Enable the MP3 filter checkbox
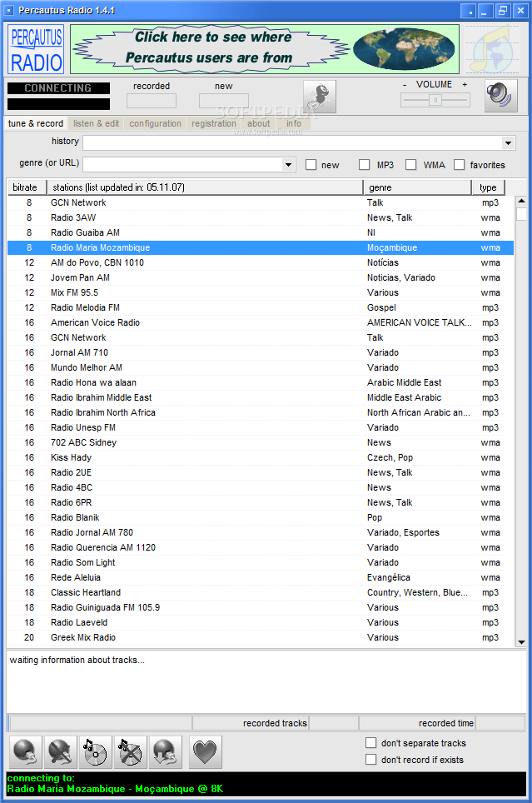Image resolution: width=532 pixels, height=803 pixels. click(364, 164)
